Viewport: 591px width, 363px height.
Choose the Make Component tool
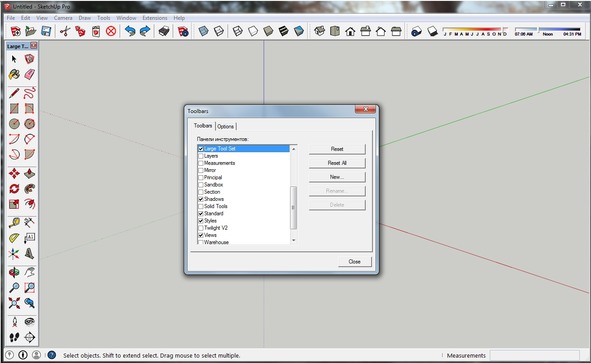tap(29, 59)
